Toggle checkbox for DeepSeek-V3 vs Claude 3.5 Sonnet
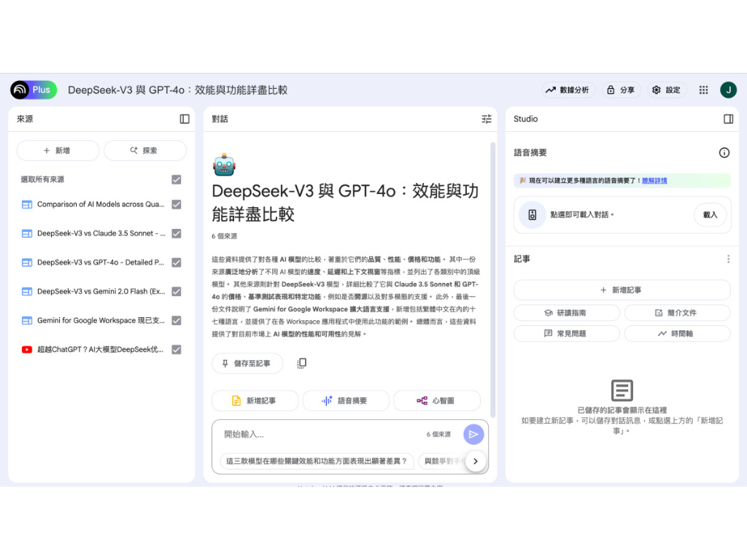This screenshot has height=560, width=747. point(177,233)
